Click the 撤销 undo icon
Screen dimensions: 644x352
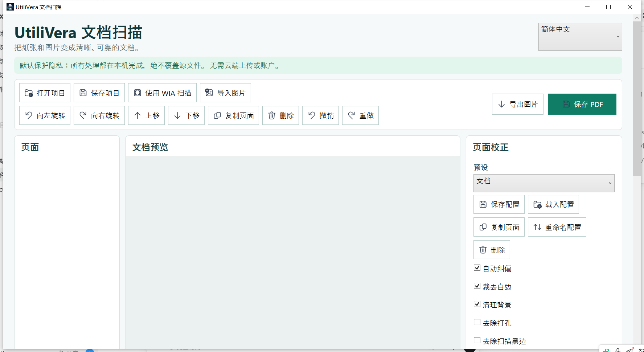click(x=312, y=115)
